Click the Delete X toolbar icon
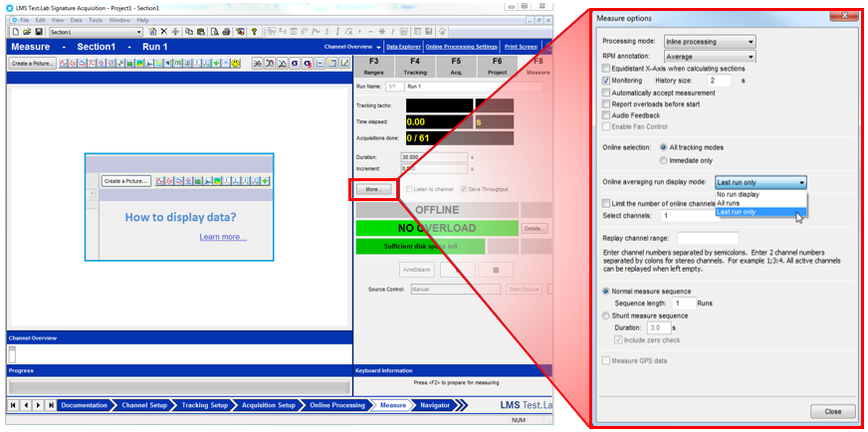 click(x=164, y=32)
